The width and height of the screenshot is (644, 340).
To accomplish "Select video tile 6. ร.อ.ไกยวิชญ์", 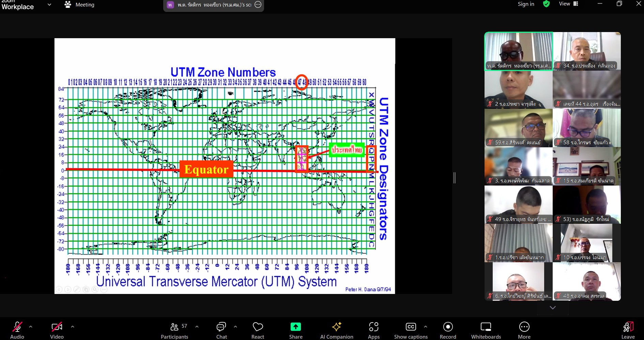I will (x=519, y=281).
